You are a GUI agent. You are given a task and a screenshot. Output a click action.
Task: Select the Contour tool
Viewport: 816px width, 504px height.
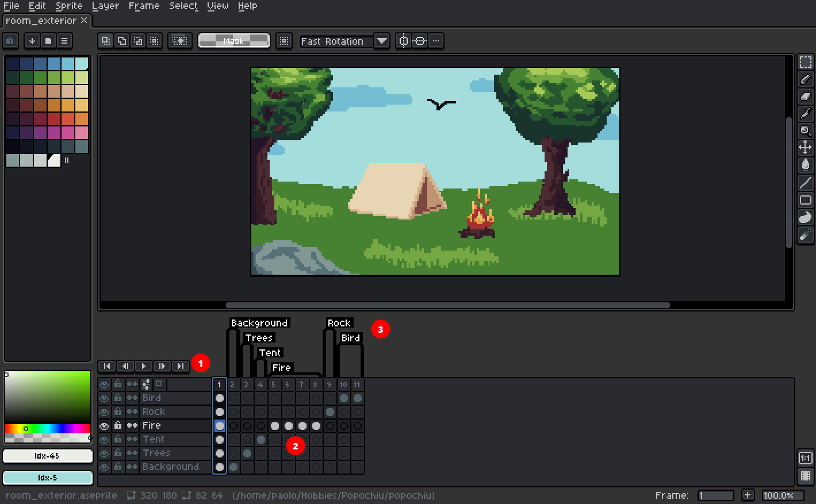(x=805, y=217)
